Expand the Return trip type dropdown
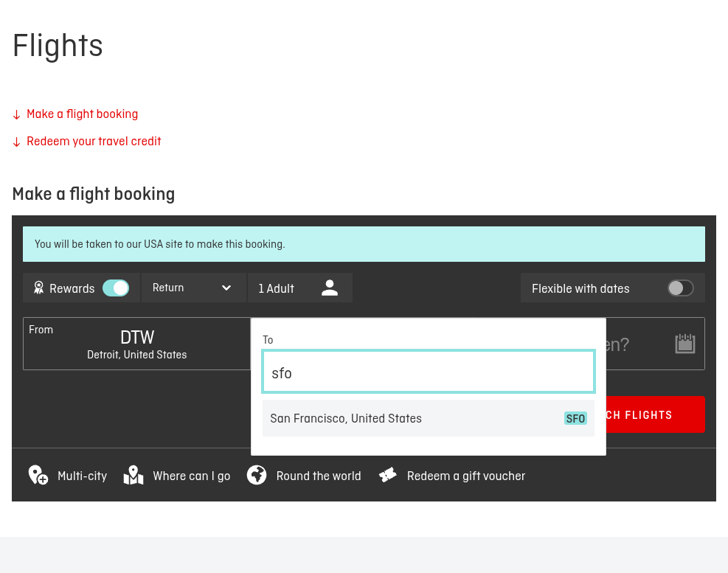 point(193,288)
